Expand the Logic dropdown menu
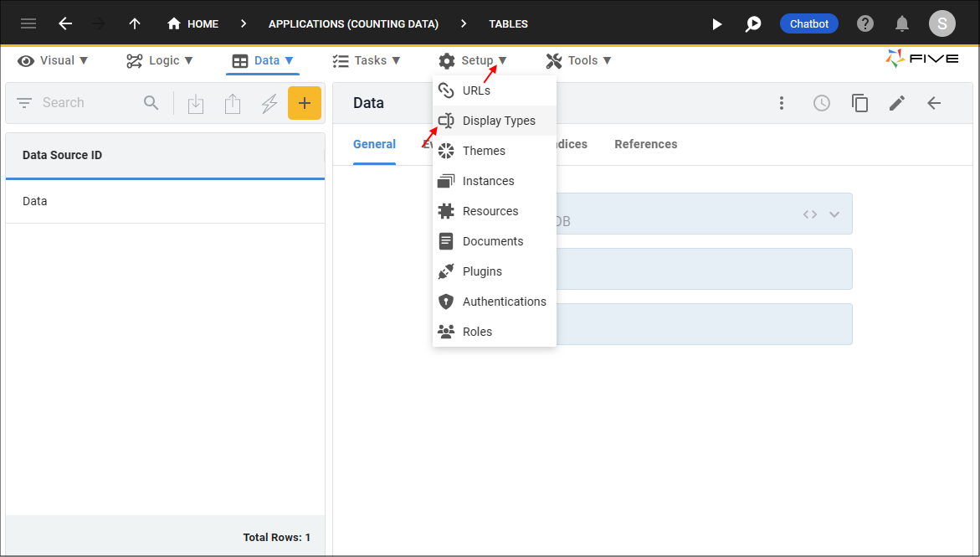 tap(160, 60)
